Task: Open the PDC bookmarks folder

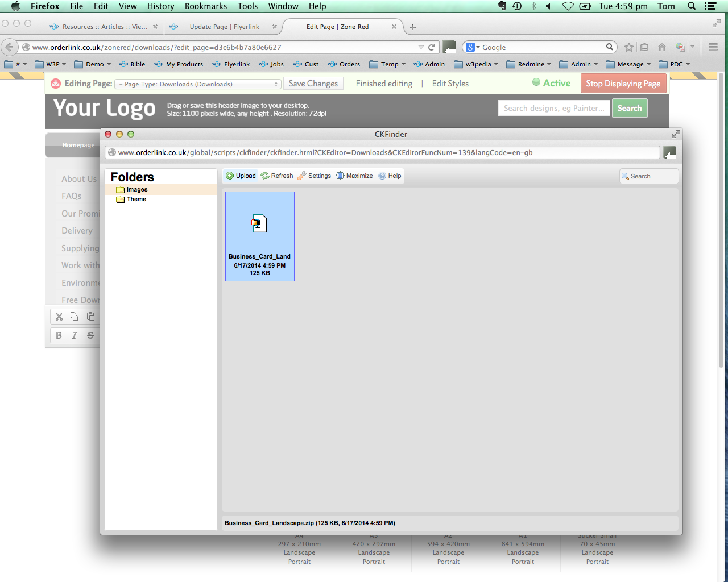Action: (x=675, y=64)
